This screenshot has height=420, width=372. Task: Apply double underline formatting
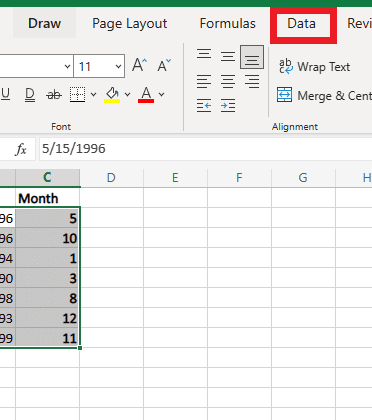(x=30, y=95)
